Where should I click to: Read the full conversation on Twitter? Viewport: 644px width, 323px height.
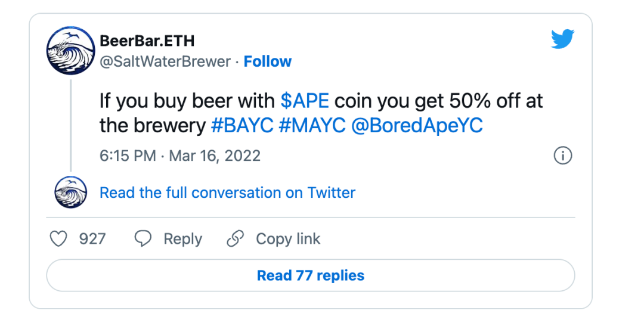228,192
